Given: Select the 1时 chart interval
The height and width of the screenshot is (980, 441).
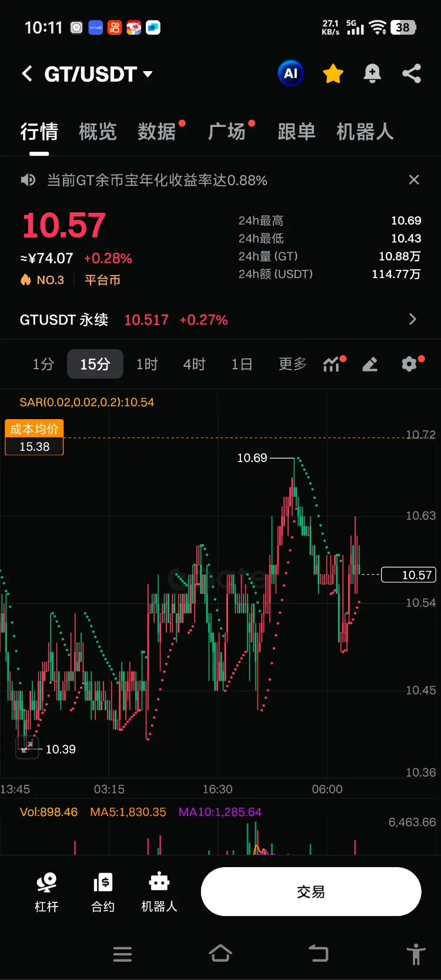Looking at the screenshot, I should (x=147, y=364).
